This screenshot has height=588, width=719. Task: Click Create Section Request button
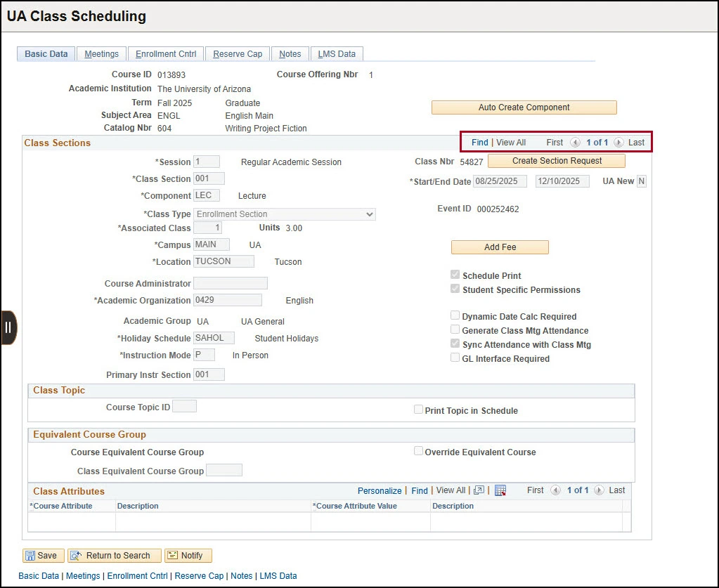(x=557, y=161)
